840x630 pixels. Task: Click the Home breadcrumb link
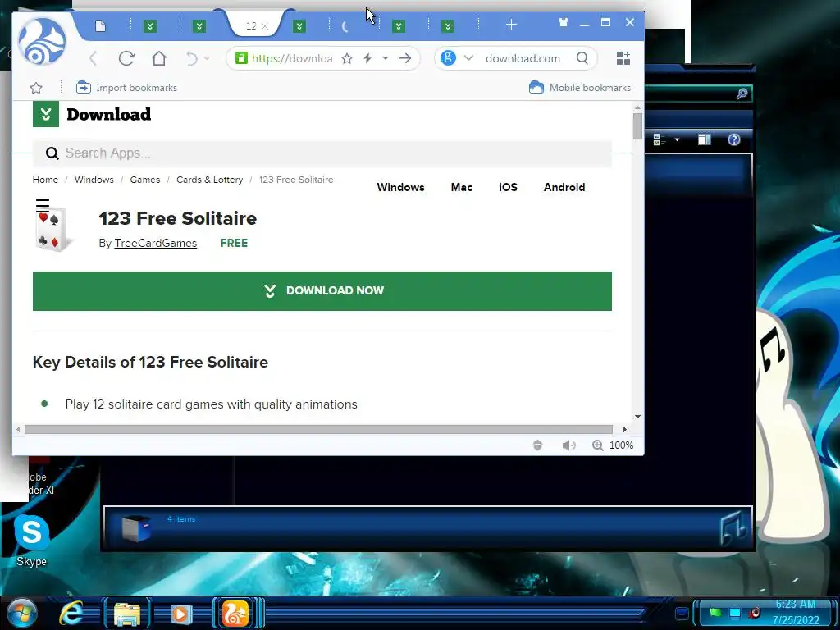(45, 180)
